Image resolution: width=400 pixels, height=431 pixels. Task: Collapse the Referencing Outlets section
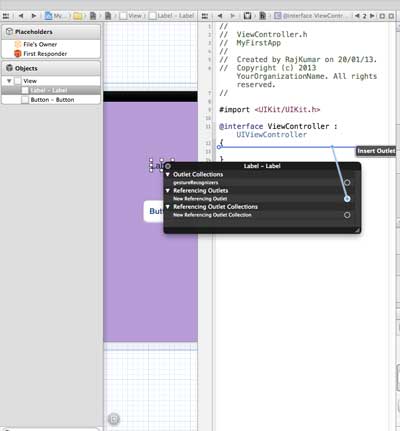pyautogui.click(x=168, y=190)
